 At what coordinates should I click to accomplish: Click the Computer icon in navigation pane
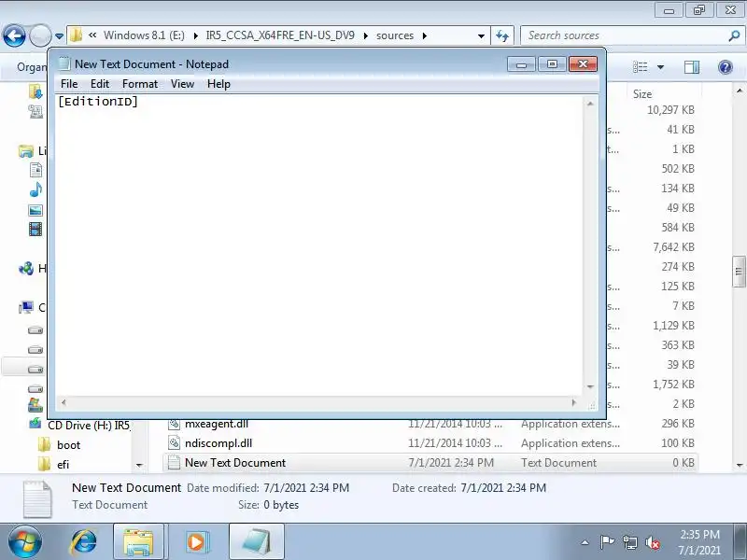26,308
